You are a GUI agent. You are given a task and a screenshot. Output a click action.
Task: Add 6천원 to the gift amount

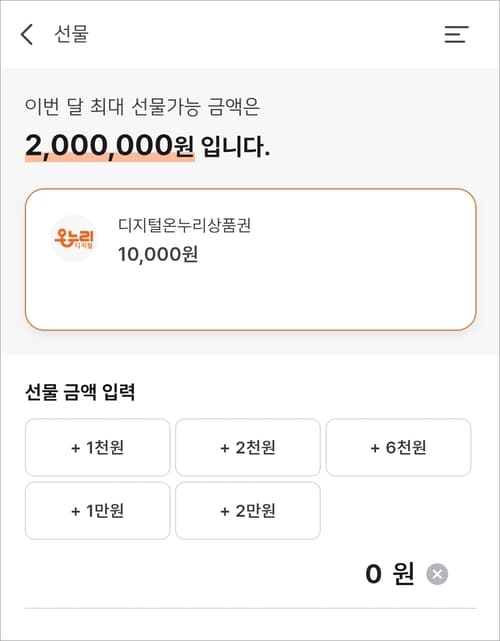(398, 447)
